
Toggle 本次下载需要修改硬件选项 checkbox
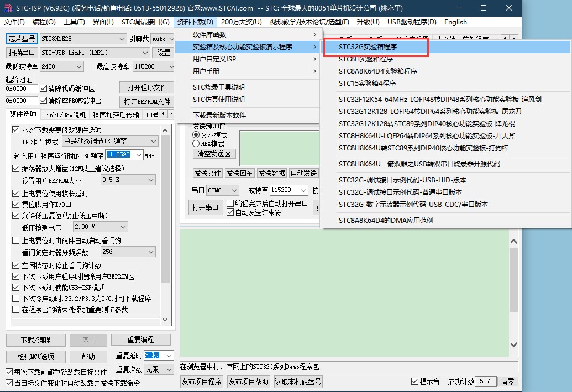point(15,129)
